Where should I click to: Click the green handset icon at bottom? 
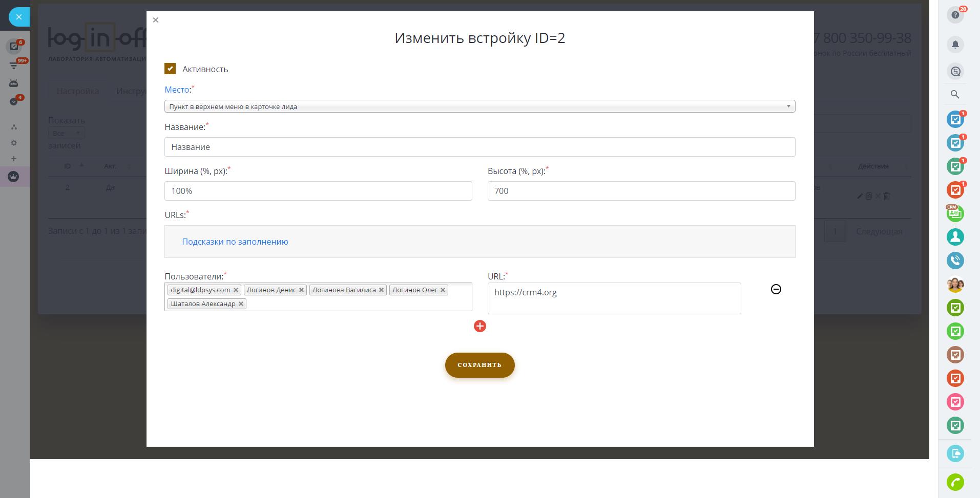(955, 482)
